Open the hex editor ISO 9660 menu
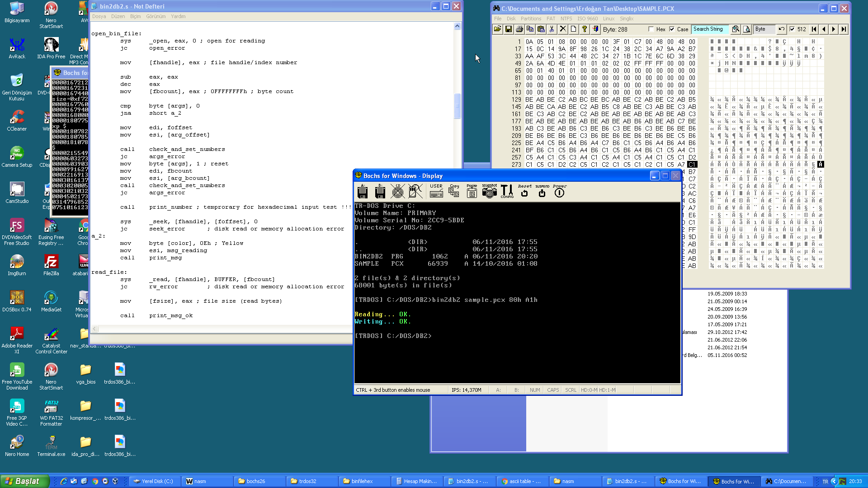The width and height of the screenshot is (868, 488). coord(587,19)
